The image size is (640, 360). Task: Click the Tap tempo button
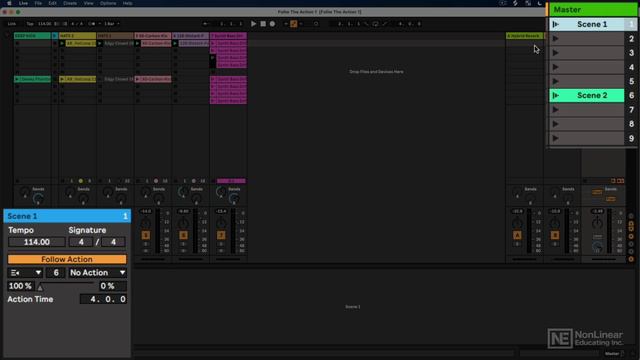tap(30, 24)
